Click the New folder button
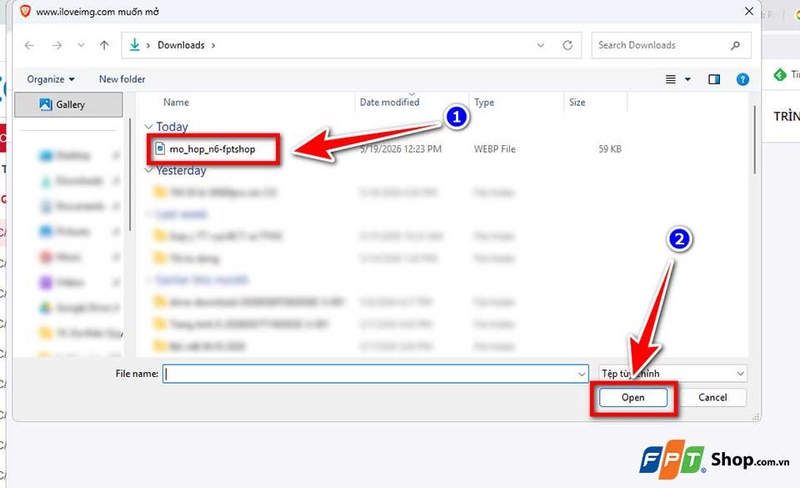Screen dimensions: 800x488 coord(122,79)
